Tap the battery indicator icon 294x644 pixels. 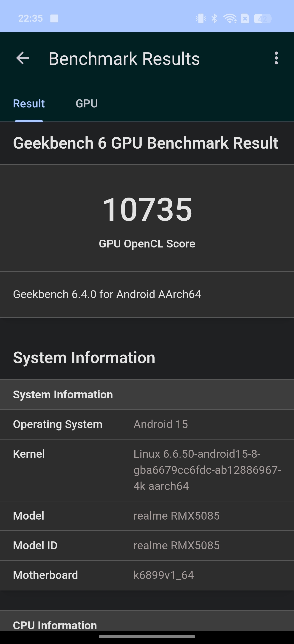(x=263, y=18)
